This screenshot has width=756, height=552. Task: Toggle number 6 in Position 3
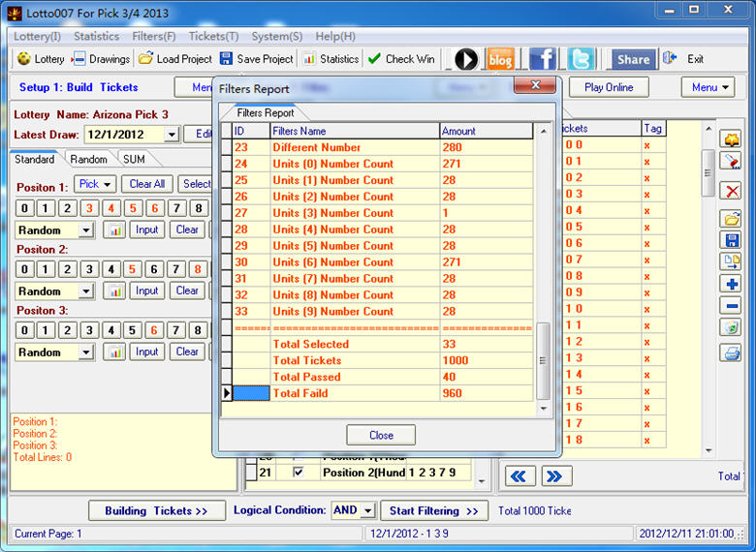(x=154, y=330)
